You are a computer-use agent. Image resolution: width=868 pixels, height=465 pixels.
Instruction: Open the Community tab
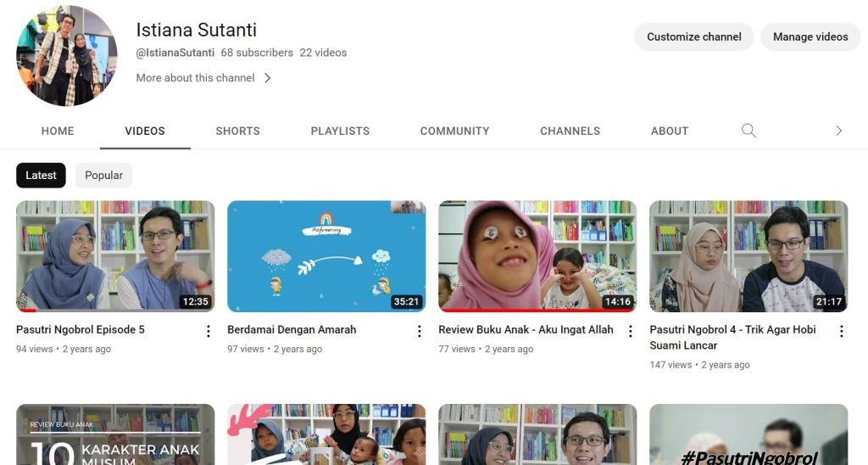click(x=454, y=131)
